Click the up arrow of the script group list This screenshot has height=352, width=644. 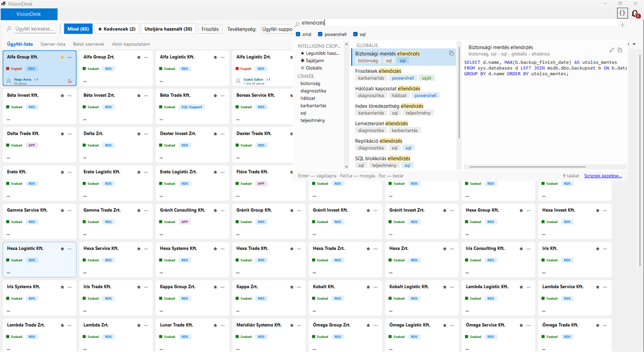(346, 45)
